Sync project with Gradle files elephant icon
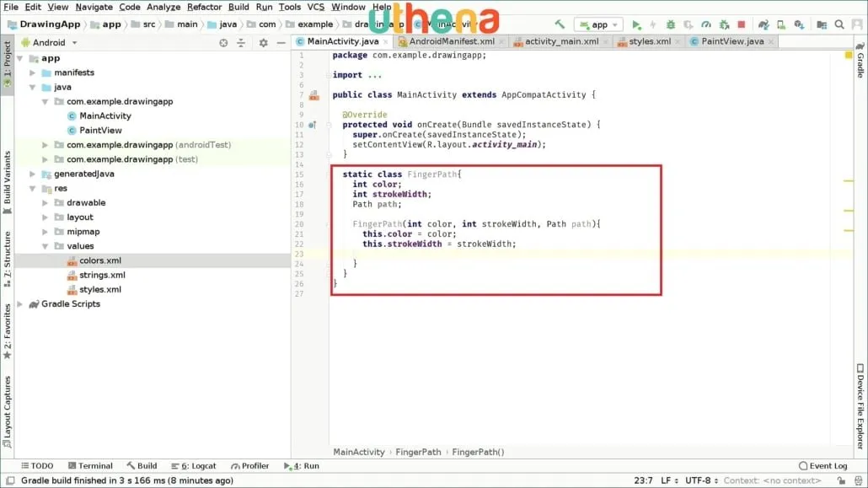The height and width of the screenshot is (488, 868). click(764, 24)
